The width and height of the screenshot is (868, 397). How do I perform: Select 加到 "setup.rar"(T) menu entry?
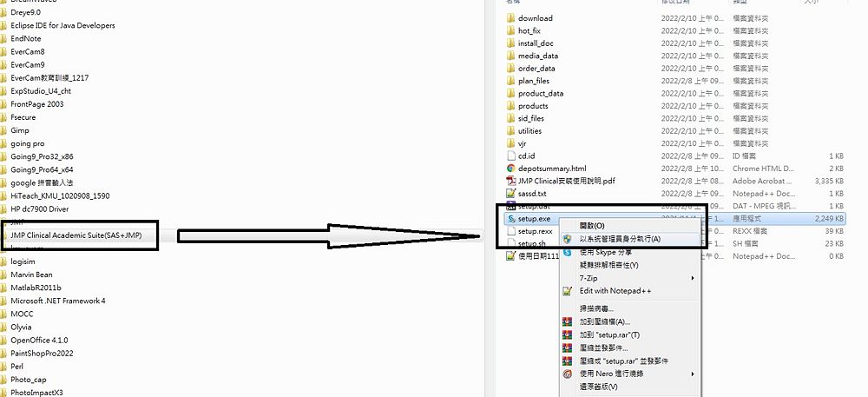pyautogui.click(x=609, y=335)
